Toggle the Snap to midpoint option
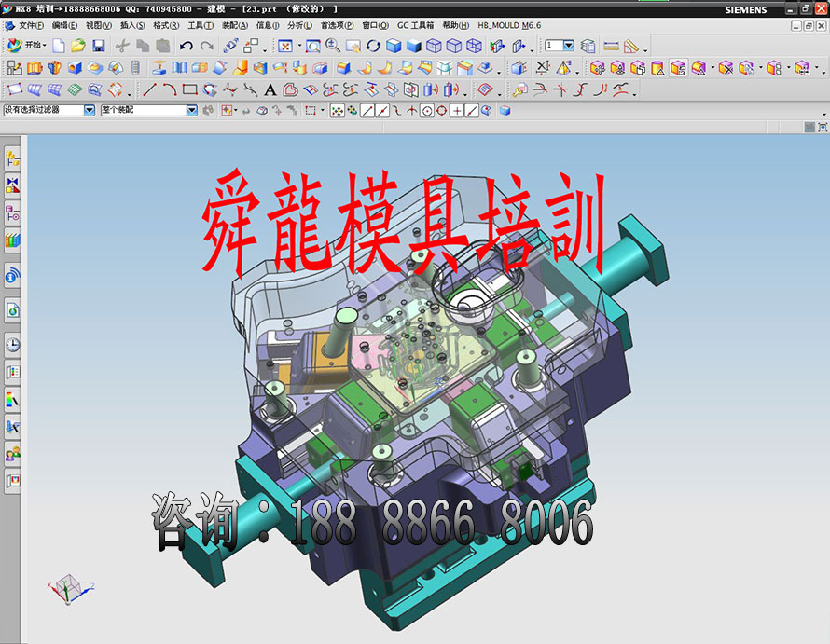The width and height of the screenshot is (830, 644). click(x=381, y=111)
